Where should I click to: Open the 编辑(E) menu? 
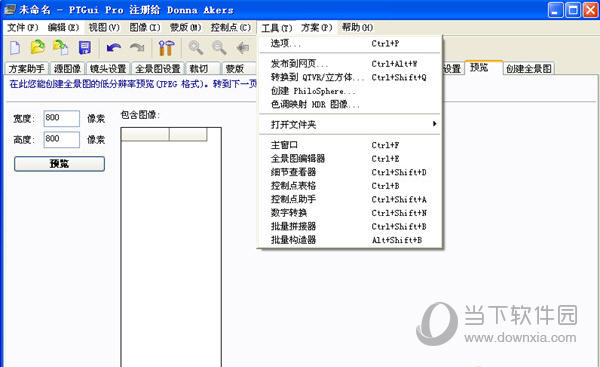pyautogui.click(x=64, y=28)
